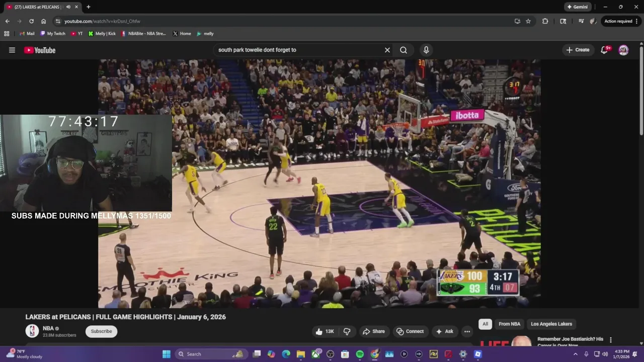Open the YT bookmark
The image size is (644, 362).
[77, 34]
